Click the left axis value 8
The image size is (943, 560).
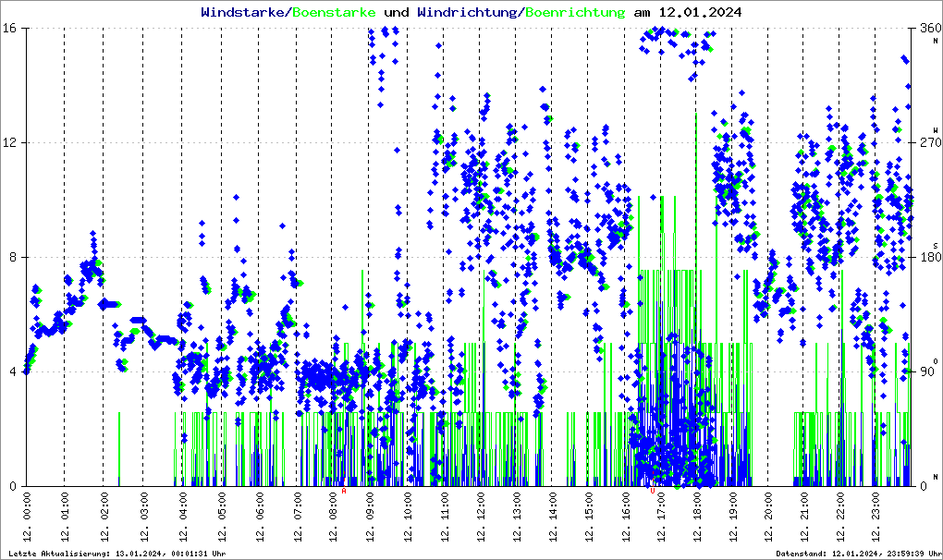11,257
